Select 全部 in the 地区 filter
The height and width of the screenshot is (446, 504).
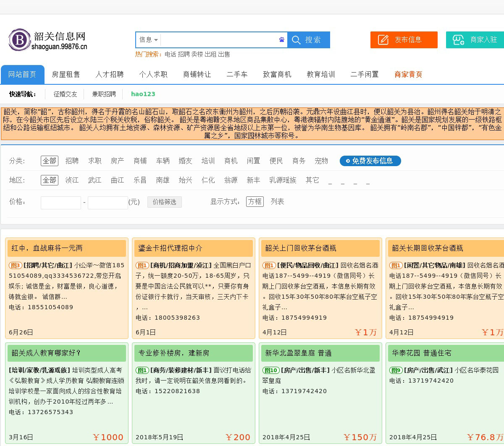pyautogui.click(x=50, y=180)
